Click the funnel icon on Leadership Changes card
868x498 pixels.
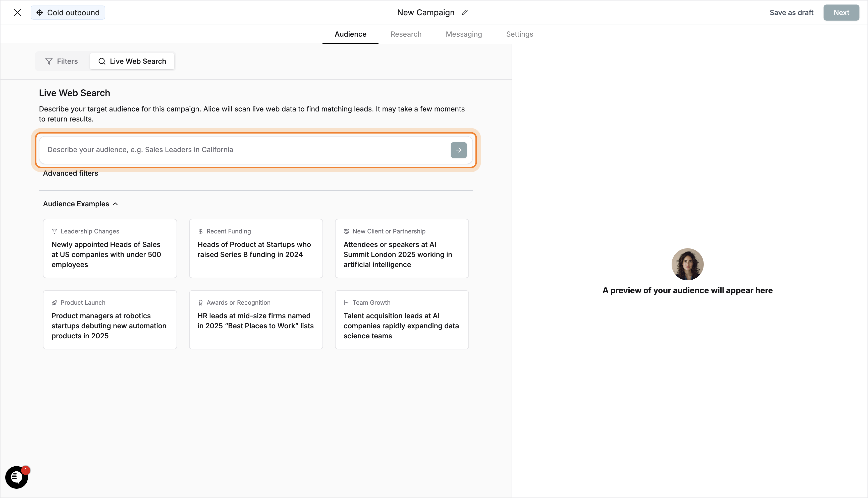click(x=55, y=231)
